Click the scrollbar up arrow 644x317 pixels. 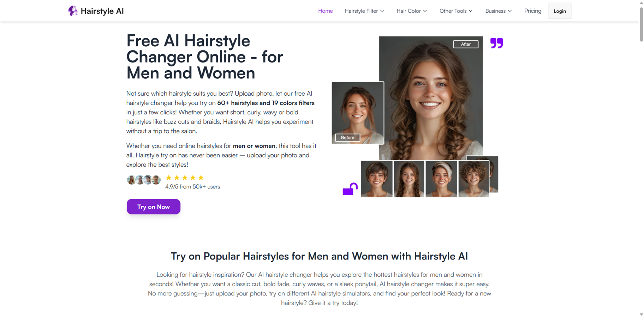[x=641, y=2]
